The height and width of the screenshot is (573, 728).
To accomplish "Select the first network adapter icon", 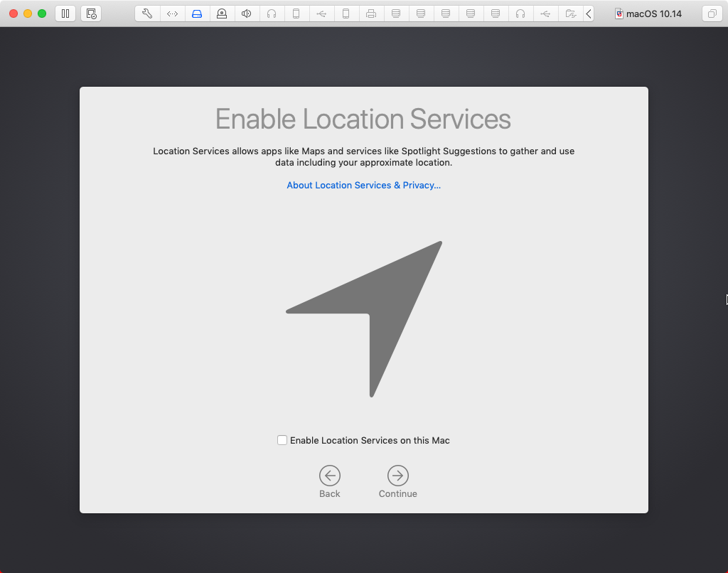I will (396, 13).
